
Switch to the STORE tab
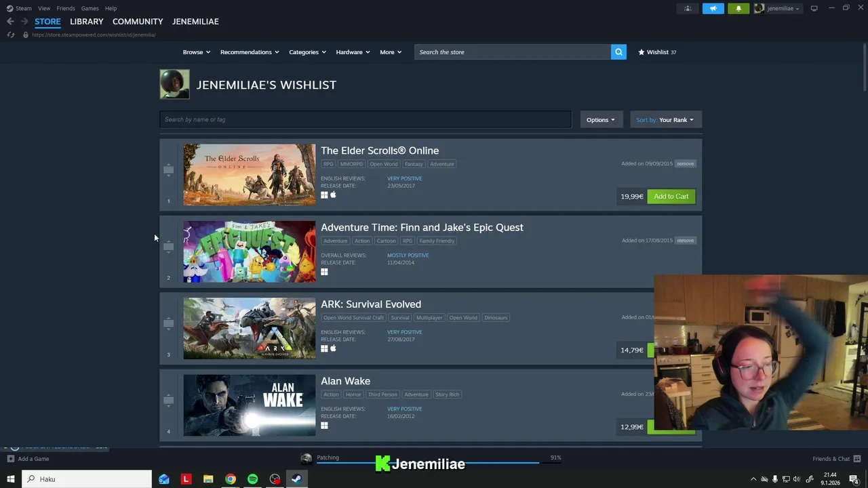(x=47, y=22)
